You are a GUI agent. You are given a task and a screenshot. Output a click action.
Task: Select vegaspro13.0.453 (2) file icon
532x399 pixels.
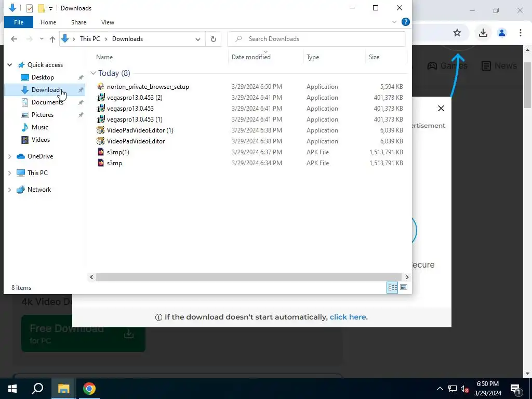(101, 98)
